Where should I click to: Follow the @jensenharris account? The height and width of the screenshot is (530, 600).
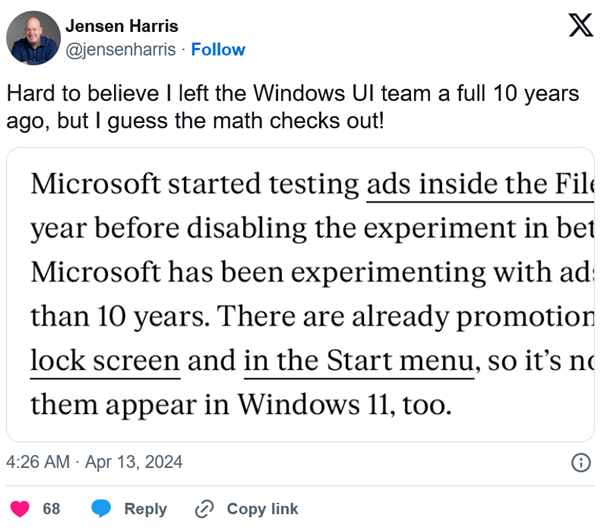218,50
